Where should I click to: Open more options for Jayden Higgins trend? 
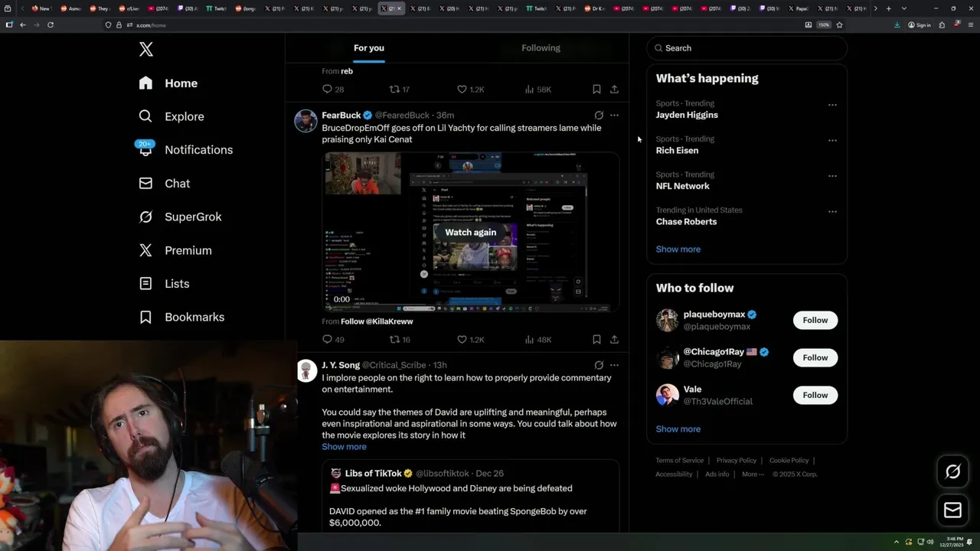tap(832, 105)
